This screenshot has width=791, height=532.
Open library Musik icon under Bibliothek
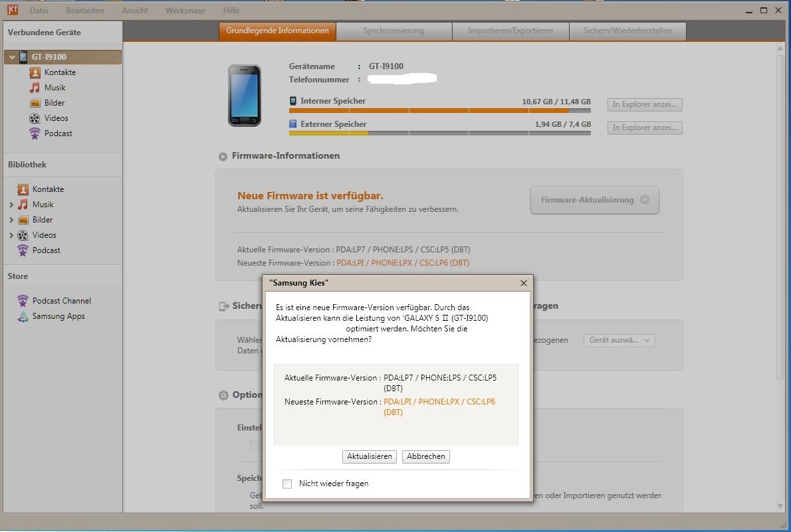23,205
